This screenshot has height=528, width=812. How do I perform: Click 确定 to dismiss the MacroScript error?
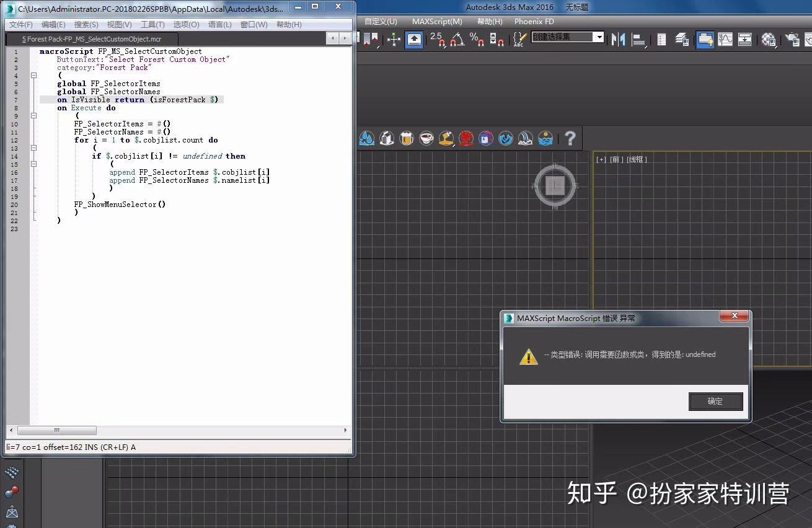pos(715,401)
